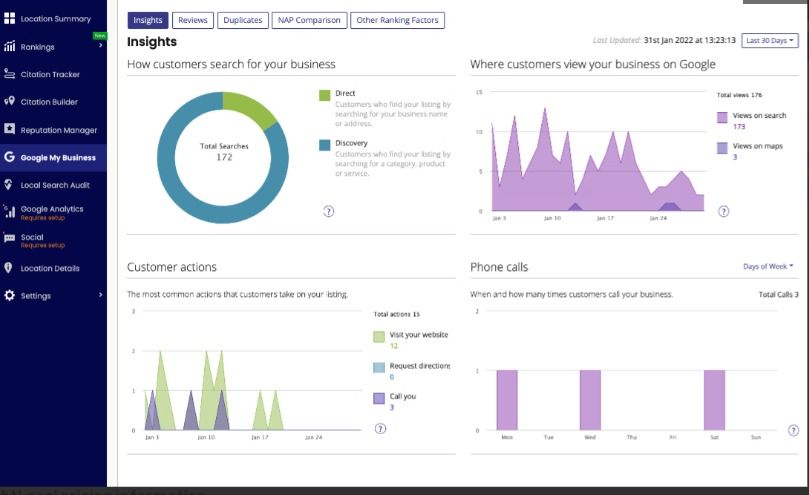809x495 pixels.
Task: Click the Citation Tracker icon
Action: pos(9,74)
